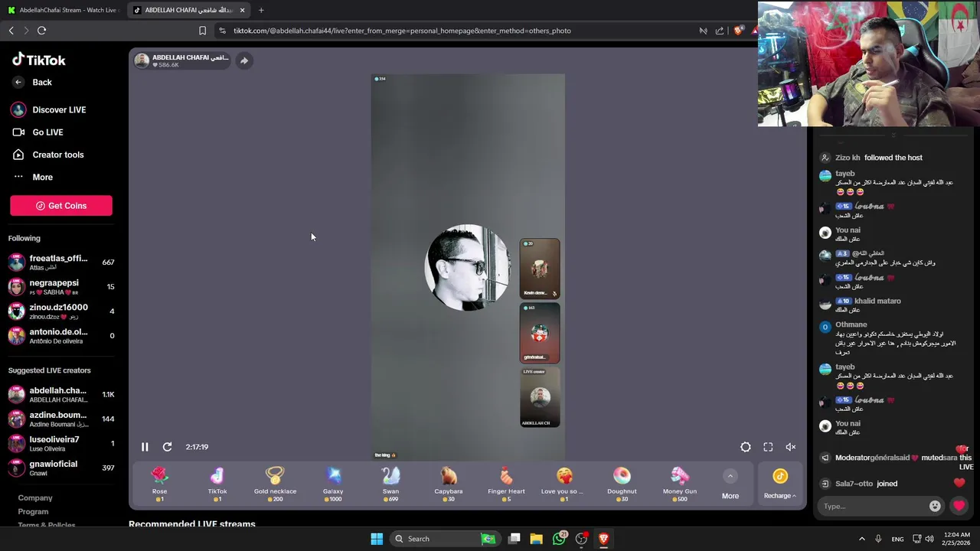Open suggested creator gnawioficial

point(61,468)
